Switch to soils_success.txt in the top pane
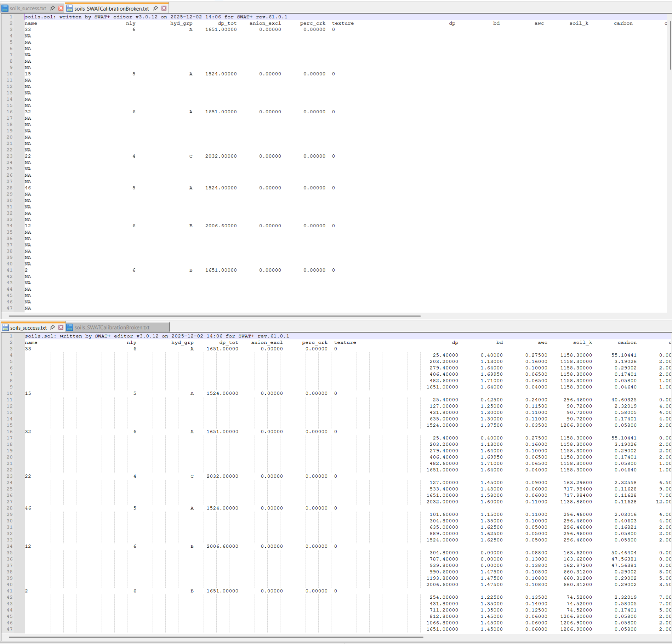The image size is (672, 644). pos(28,8)
